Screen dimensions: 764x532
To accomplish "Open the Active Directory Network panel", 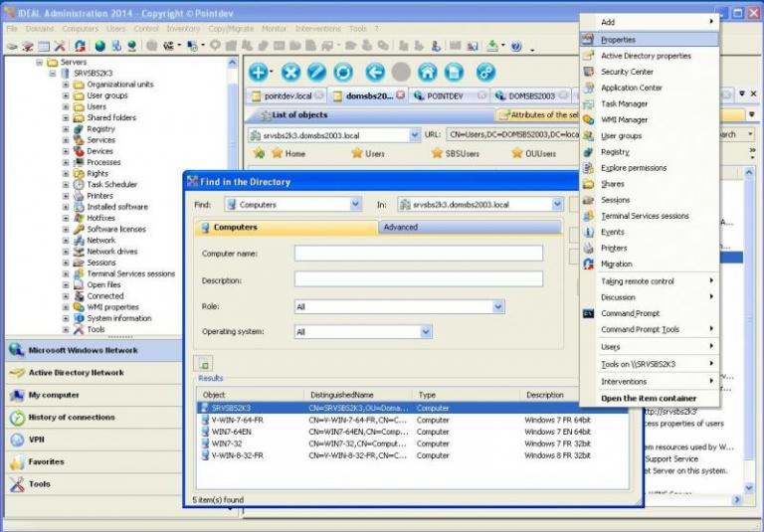I will [77, 373].
